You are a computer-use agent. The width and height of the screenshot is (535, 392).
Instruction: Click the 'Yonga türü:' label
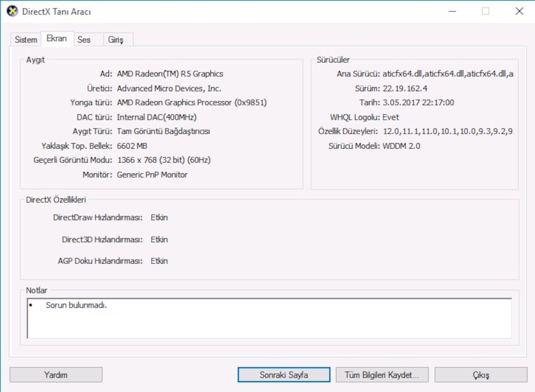pyautogui.click(x=91, y=103)
